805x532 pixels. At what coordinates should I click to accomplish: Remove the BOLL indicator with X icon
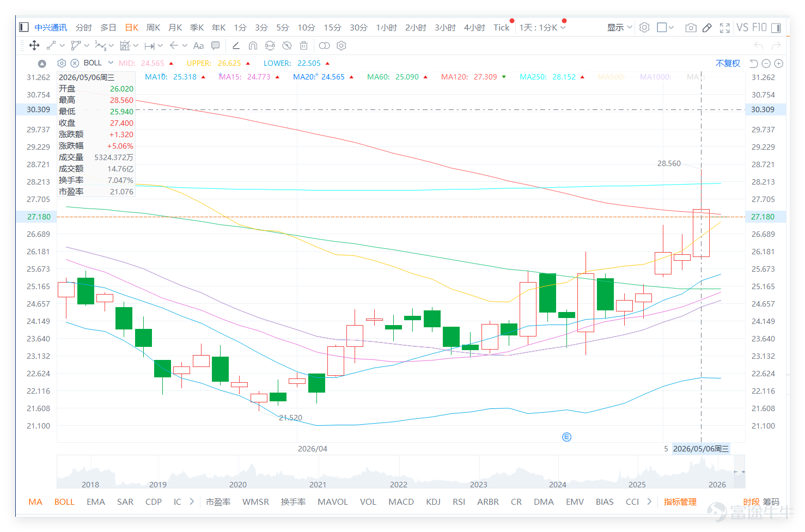(75, 63)
